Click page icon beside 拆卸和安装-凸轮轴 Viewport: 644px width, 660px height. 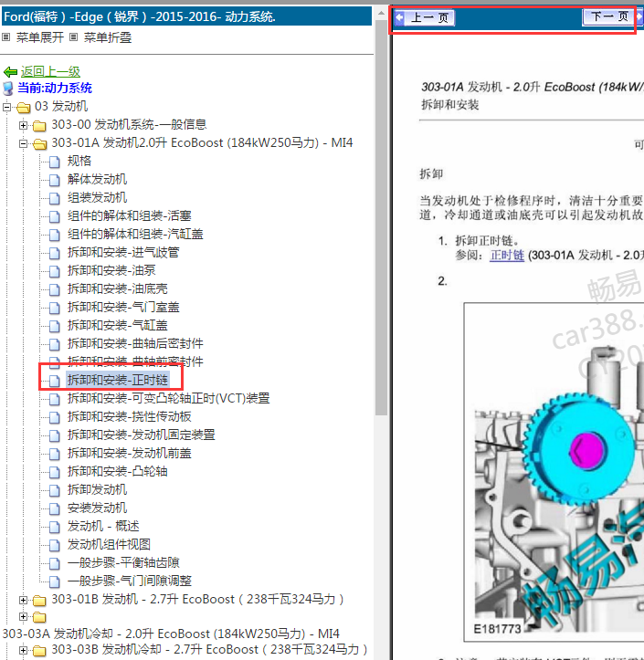coord(54,472)
